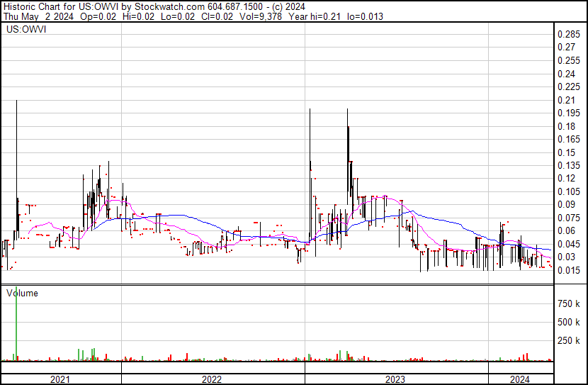
Task: Select the 2023 year label on timeline
Action: pos(395,379)
